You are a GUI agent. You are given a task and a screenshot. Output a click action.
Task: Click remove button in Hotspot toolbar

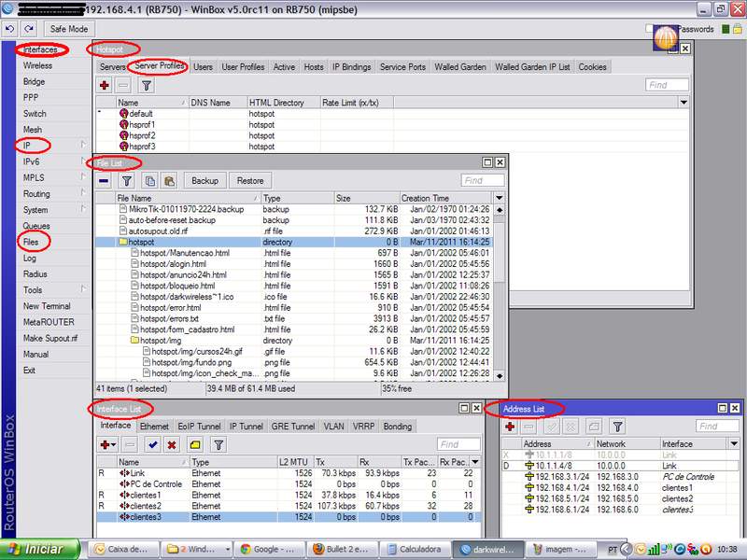click(123, 86)
